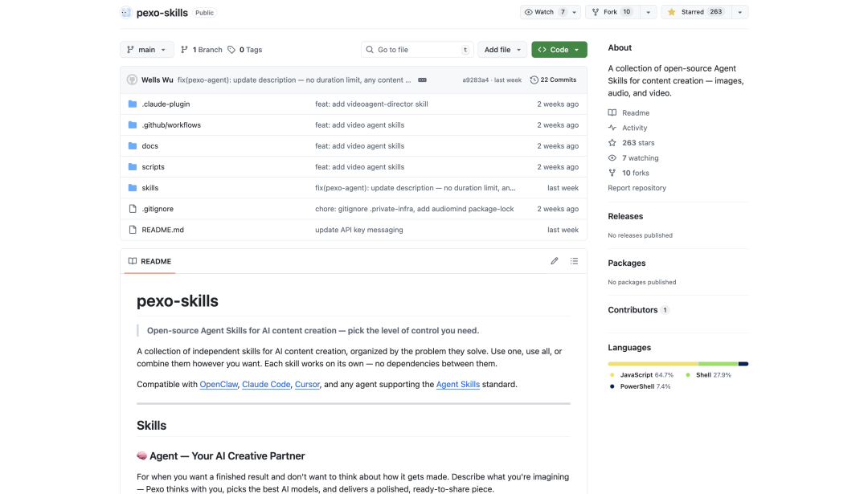
Task: Click the JavaScript segment of the languages bar
Action: [653, 364]
